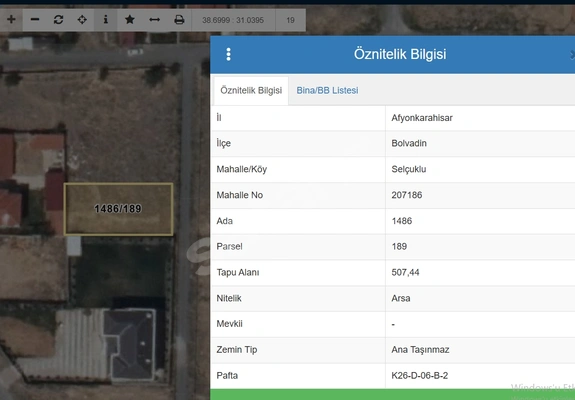Zoom out with the minus icon
Image resolution: width=575 pixels, height=400 pixels.
(x=35, y=20)
